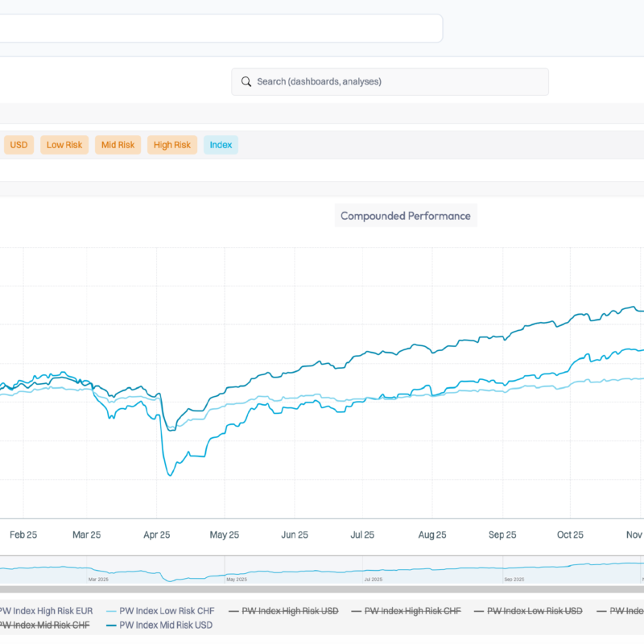Hide the PW Index Mid Risk USD series
The image size is (644, 644).
(166, 625)
